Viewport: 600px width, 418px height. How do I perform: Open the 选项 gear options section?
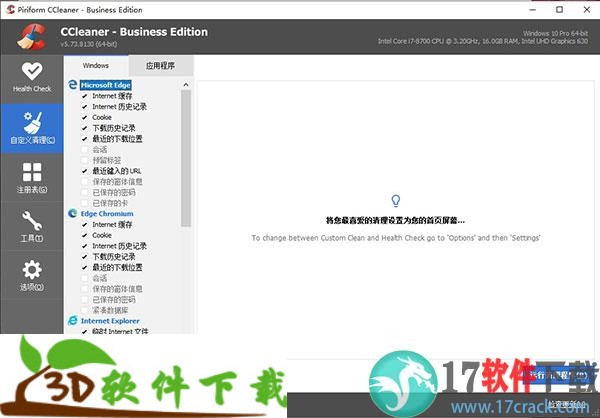[32, 275]
